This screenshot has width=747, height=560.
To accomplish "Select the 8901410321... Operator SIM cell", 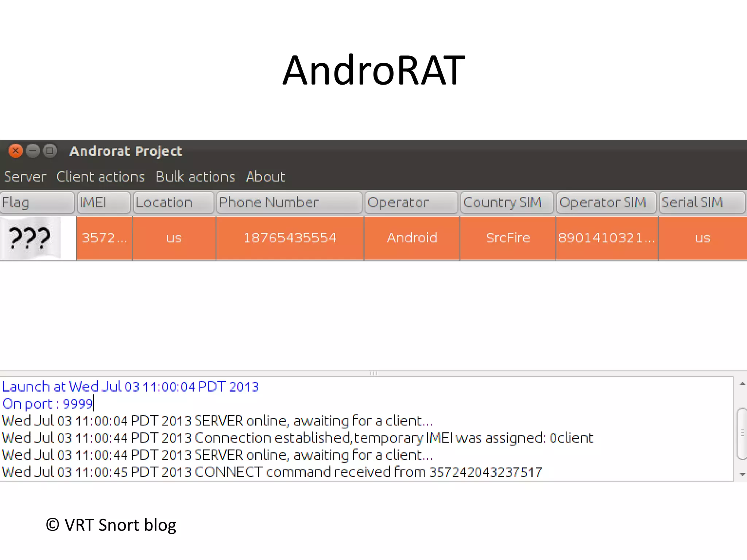I will pyautogui.click(x=607, y=238).
